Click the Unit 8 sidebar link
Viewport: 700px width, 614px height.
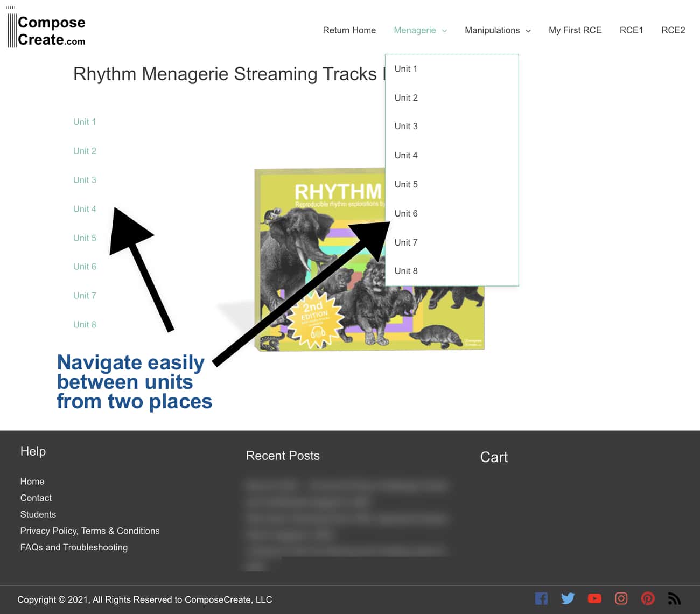tap(85, 324)
